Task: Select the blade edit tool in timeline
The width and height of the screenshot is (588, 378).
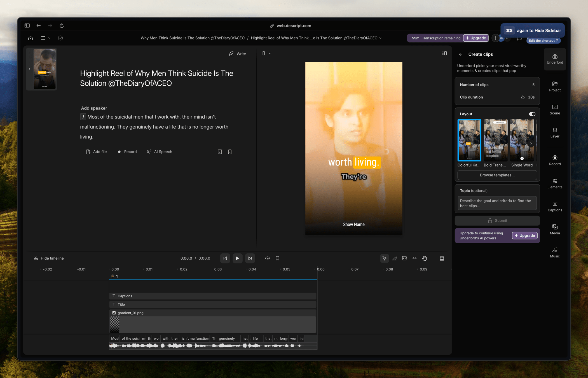Action: (x=395, y=258)
